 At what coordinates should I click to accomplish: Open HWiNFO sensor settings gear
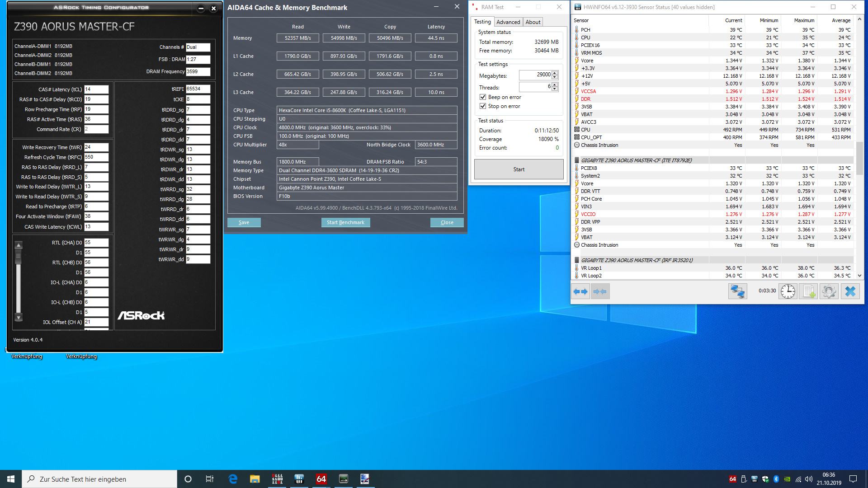pyautogui.click(x=829, y=291)
